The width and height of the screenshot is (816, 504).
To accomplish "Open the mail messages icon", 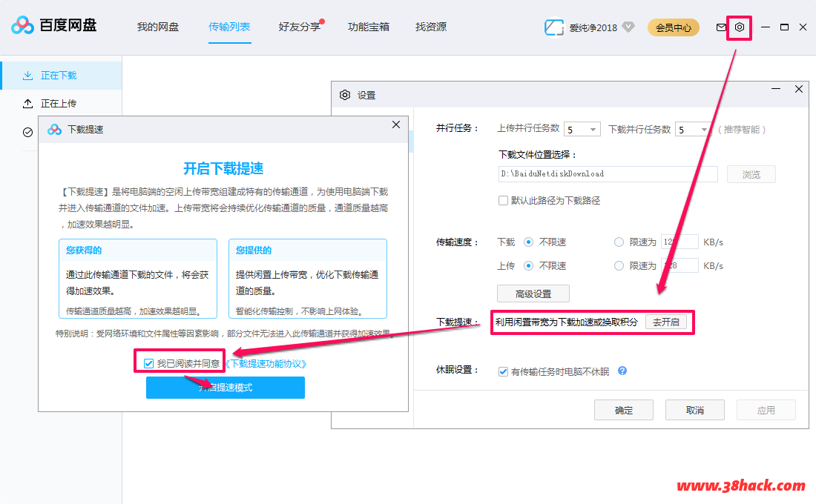I will (x=721, y=27).
